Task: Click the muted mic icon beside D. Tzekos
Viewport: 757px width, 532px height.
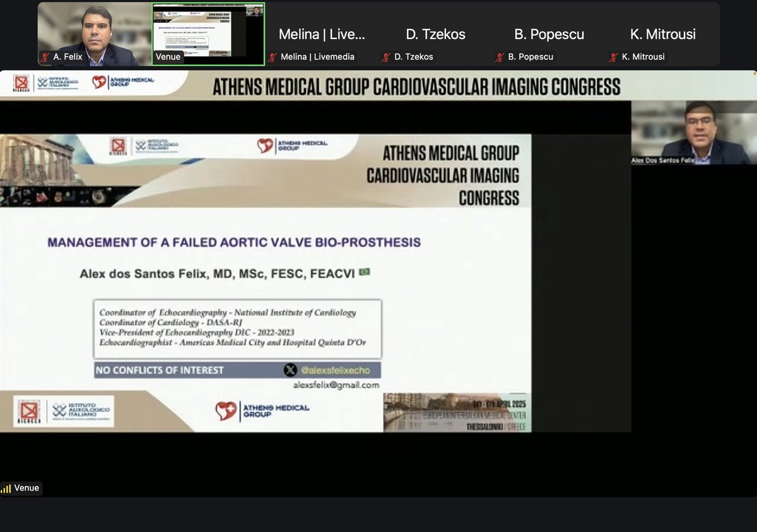Action: click(x=386, y=57)
